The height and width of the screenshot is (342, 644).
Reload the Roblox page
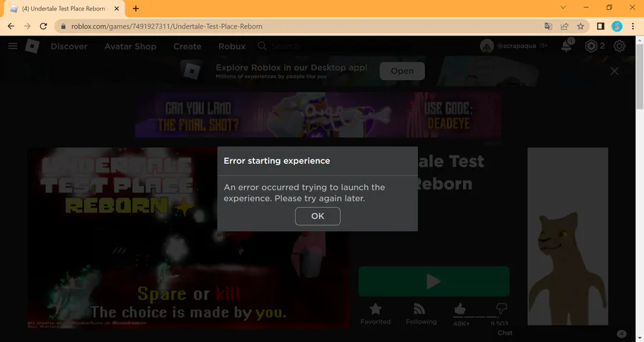point(43,26)
